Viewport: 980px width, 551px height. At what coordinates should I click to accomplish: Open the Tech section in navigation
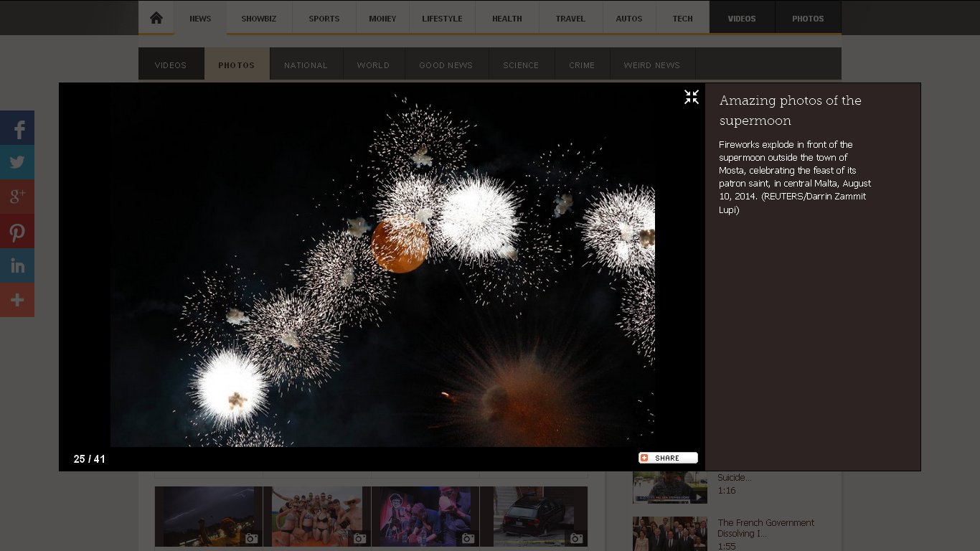click(682, 19)
